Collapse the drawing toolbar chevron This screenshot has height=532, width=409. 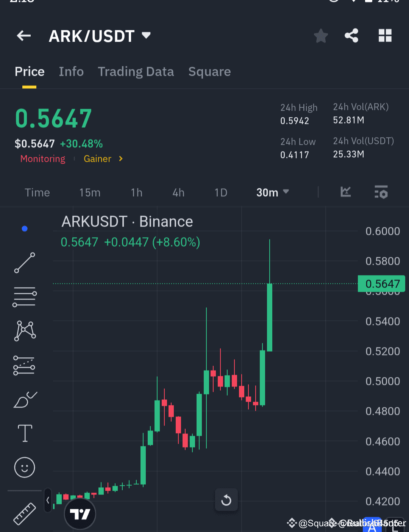(48, 499)
